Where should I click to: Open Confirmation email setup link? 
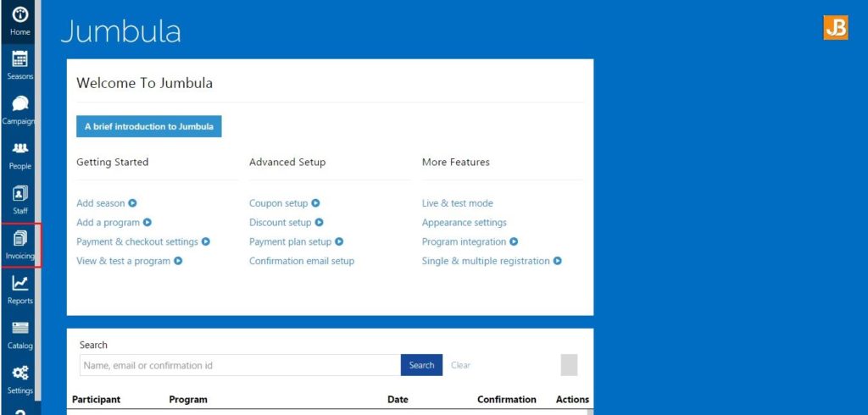point(302,261)
